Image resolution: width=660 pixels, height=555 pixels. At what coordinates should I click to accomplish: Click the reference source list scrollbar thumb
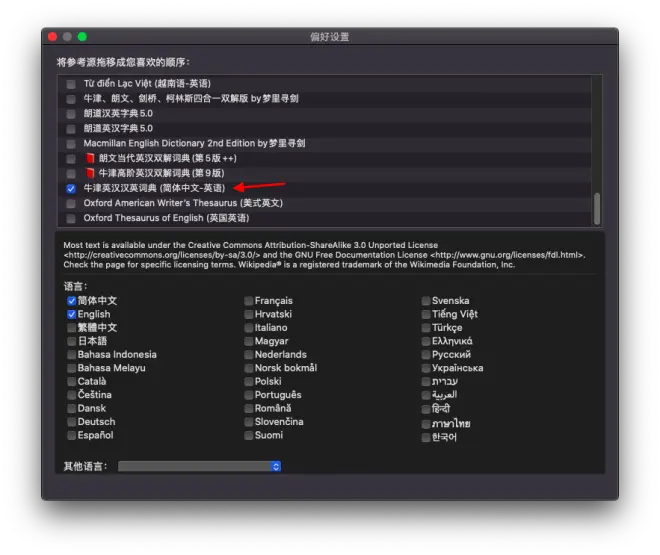tap(596, 209)
